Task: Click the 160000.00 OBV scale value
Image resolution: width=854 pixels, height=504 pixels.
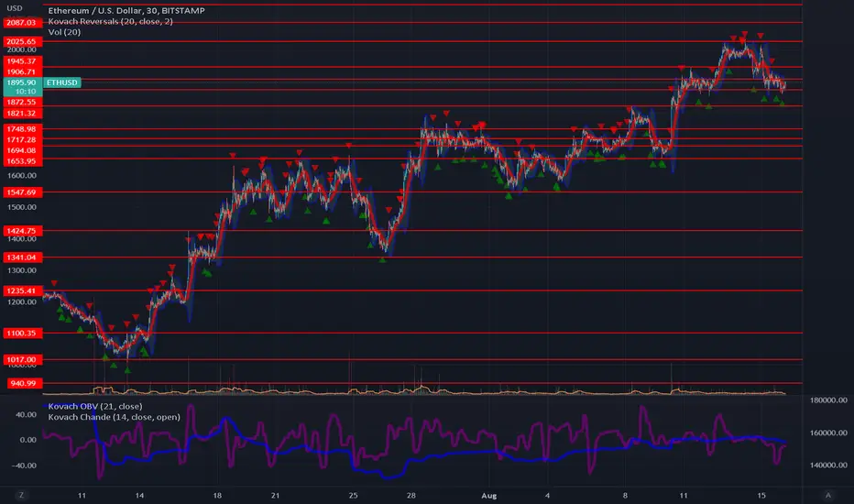Action: pos(828,433)
